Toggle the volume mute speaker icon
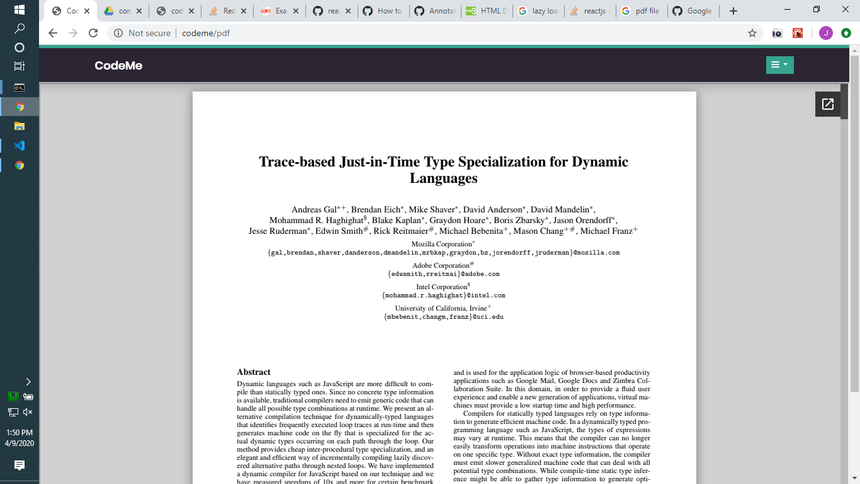This screenshot has height=484, width=860. (27, 412)
